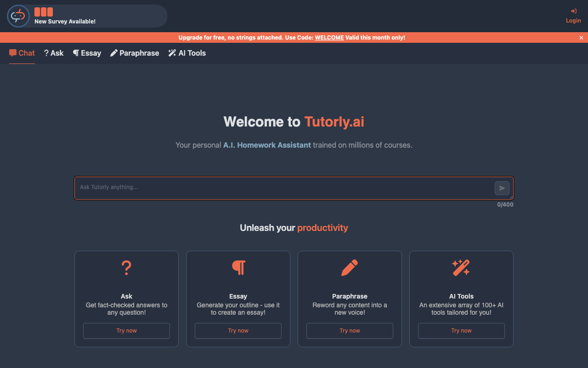Click Try now under AI Tools
The width and height of the screenshot is (588, 368).
(461, 331)
